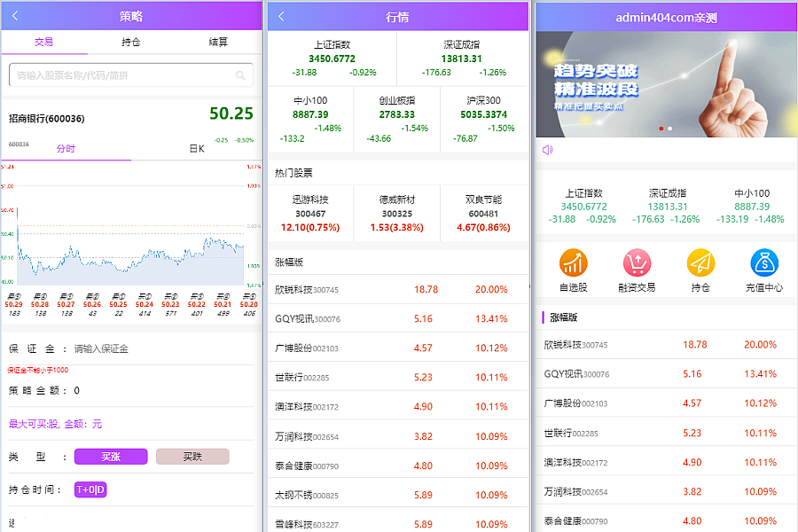Open 澳洋科技 row in 行情 gainers list
Screen dimensions: 798x532
[398, 406]
